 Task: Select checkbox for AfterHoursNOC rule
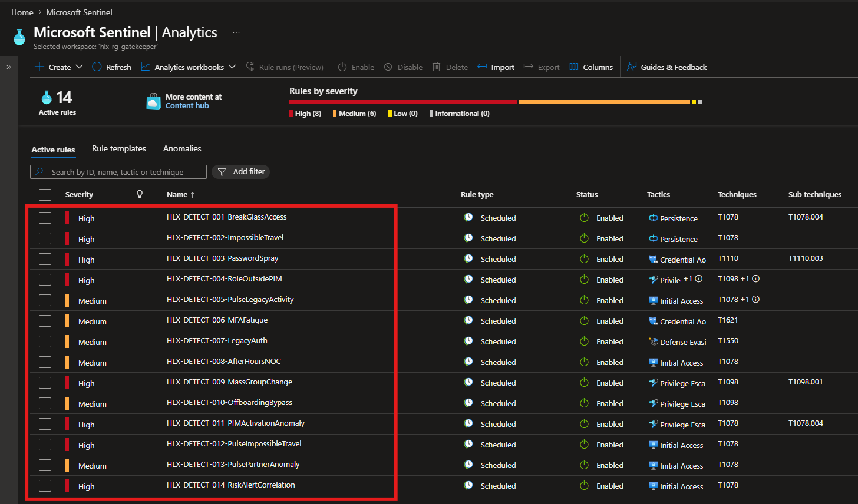pos(45,362)
